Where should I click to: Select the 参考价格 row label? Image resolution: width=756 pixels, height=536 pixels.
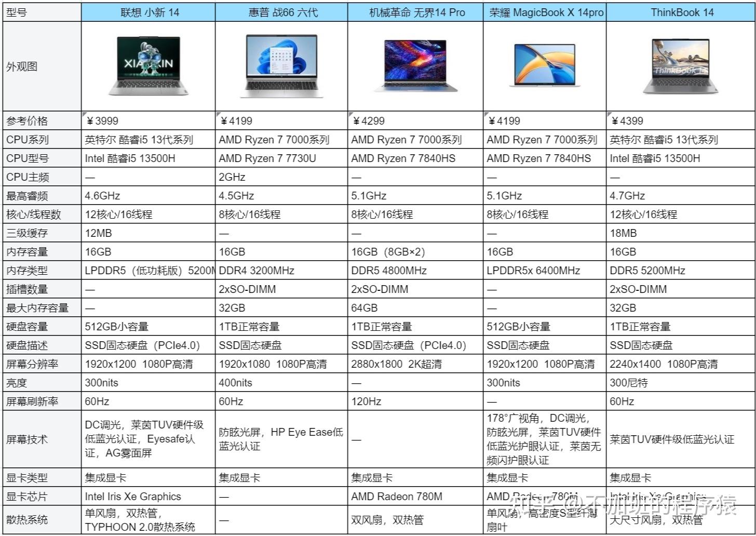click(x=42, y=121)
